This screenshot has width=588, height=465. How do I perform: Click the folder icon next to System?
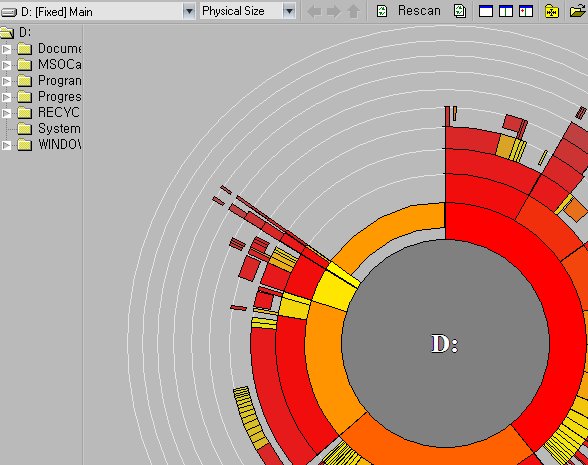click(x=25, y=129)
